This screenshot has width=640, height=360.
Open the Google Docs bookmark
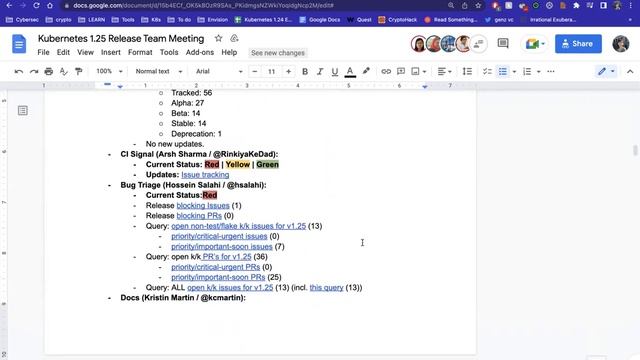pyautogui.click(x=320, y=20)
